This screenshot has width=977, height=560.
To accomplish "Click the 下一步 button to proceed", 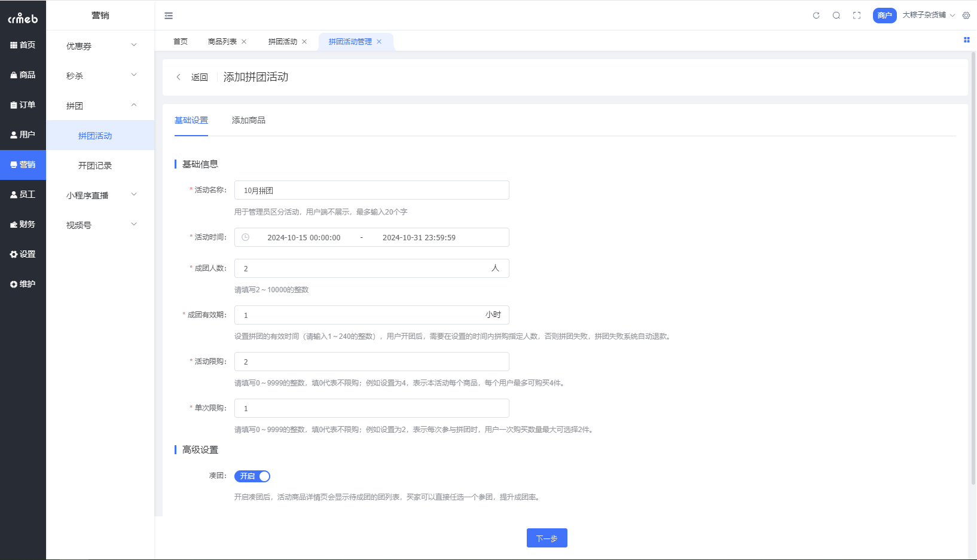I will point(546,537).
